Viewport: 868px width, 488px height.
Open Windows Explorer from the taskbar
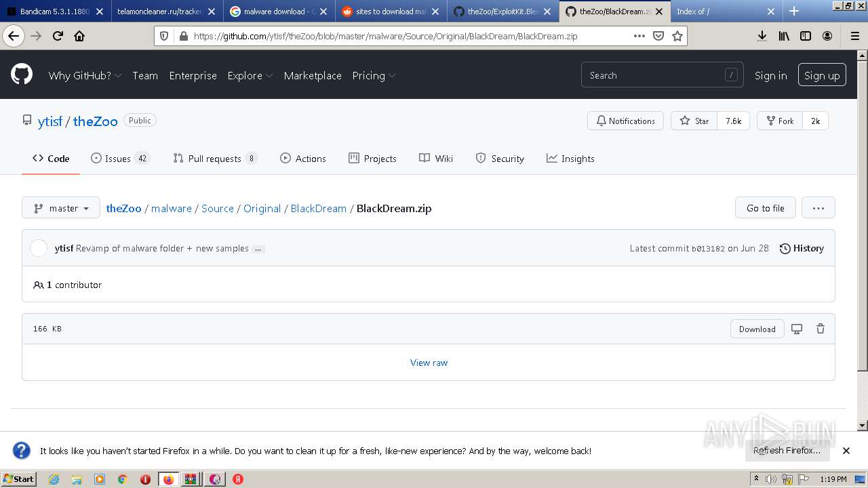coord(77,479)
